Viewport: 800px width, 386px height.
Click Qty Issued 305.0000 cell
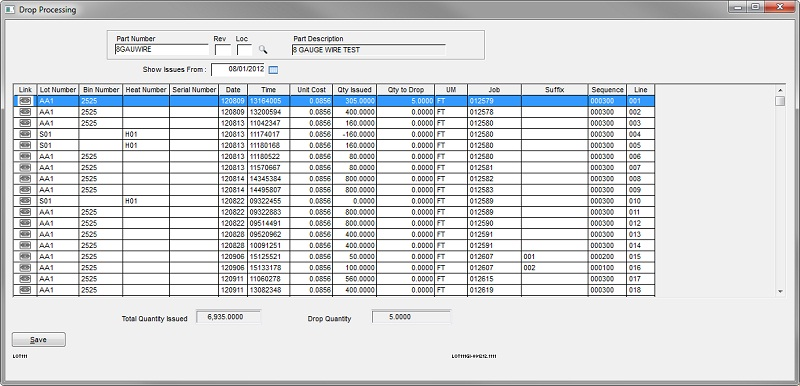355,101
